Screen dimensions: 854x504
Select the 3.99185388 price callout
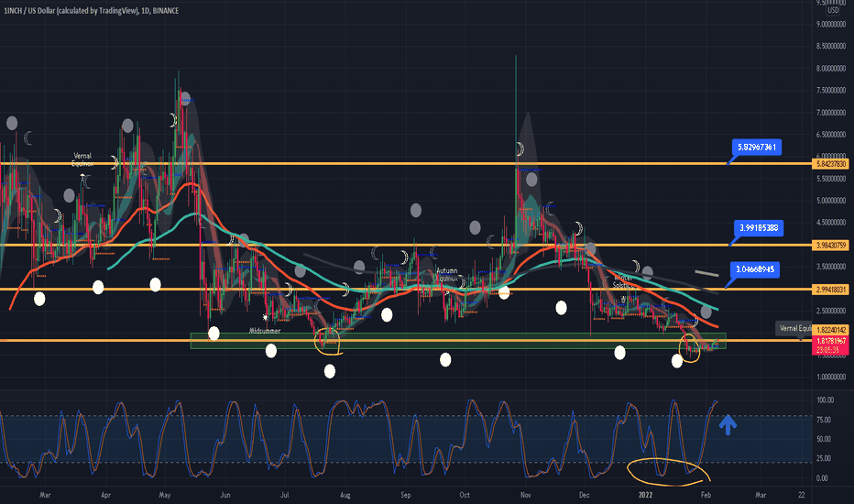[759, 228]
